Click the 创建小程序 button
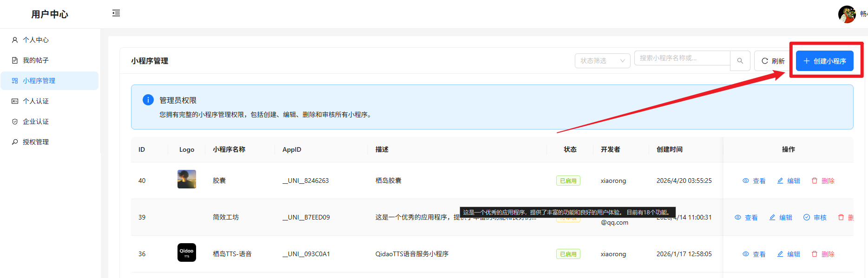This screenshot has width=868, height=278. (825, 61)
